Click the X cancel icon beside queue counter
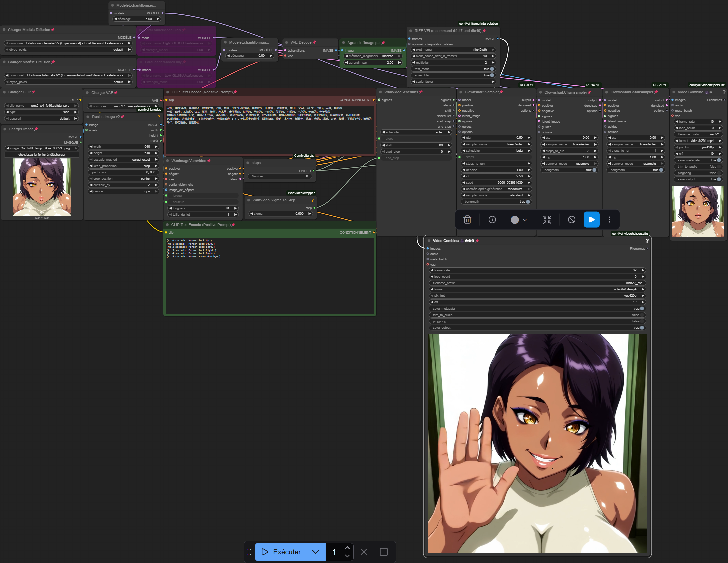 364,552
